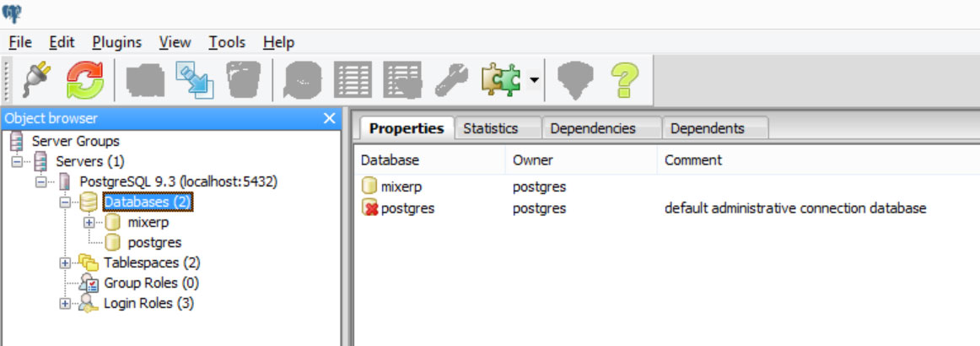
Task: Switch to the Properties tab
Action: click(407, 127)
